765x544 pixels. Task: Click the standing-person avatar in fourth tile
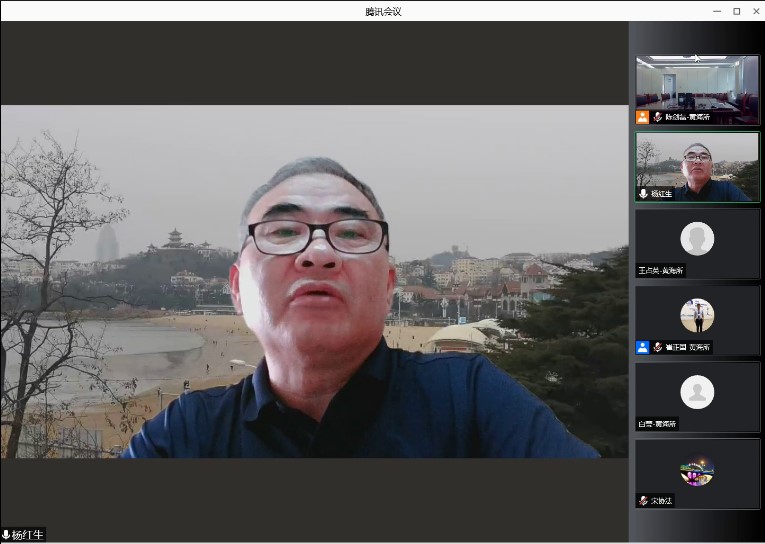click(x=697, y=315)
